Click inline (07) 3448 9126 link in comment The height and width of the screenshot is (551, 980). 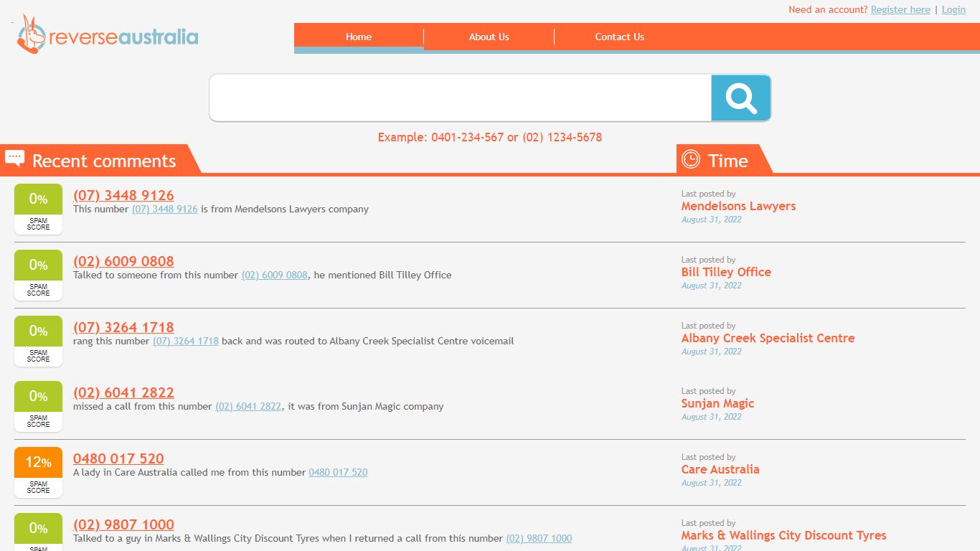(165, 209)
